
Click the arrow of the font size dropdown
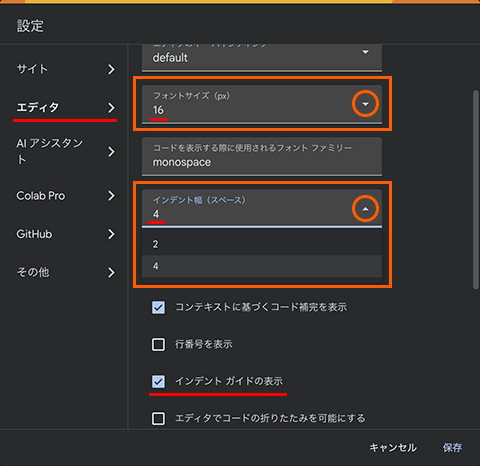coord(365,104)
